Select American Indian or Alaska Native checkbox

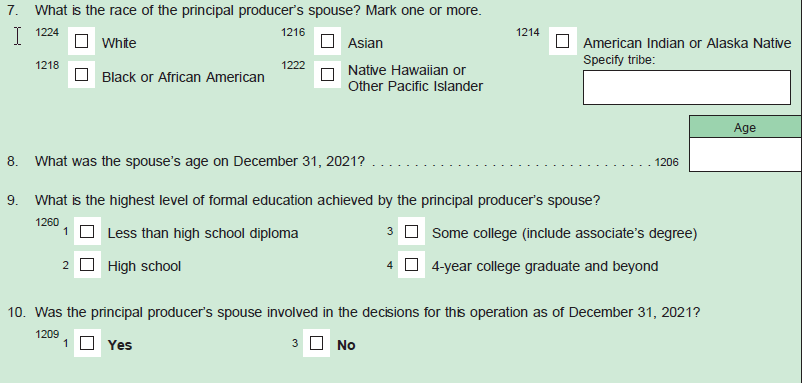click(x=563, y=41)
